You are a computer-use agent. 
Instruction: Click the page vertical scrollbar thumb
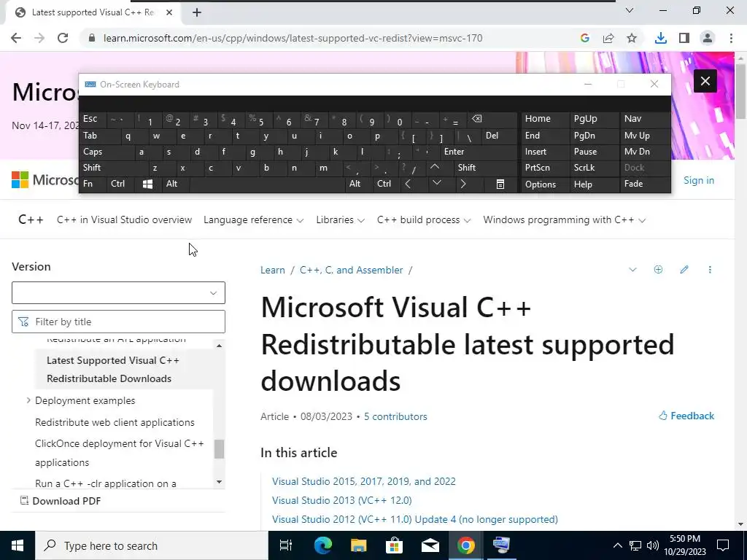point(741,91)
